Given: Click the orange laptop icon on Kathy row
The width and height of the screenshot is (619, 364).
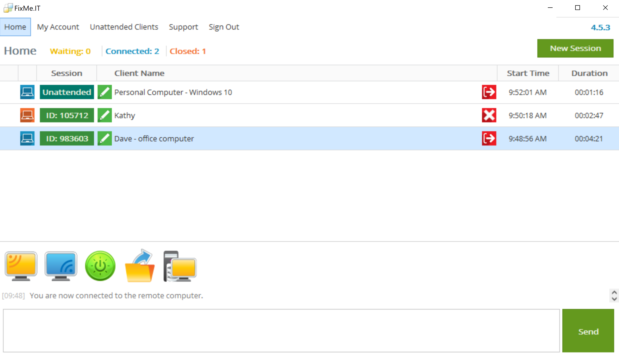Looking at the screenshot, I should (27, 115).
